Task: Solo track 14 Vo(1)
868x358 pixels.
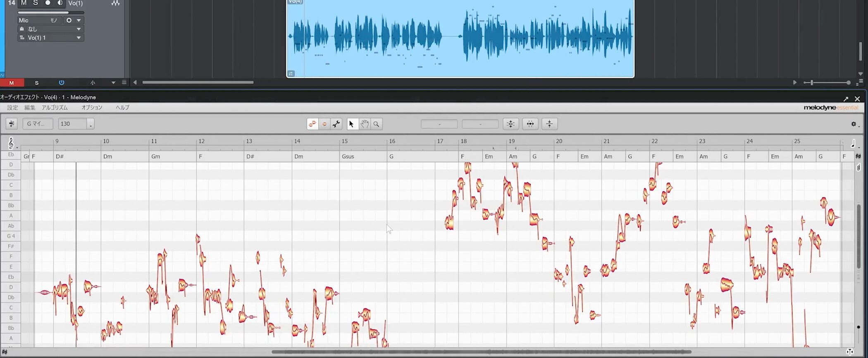Action: (x=36, y=3)
